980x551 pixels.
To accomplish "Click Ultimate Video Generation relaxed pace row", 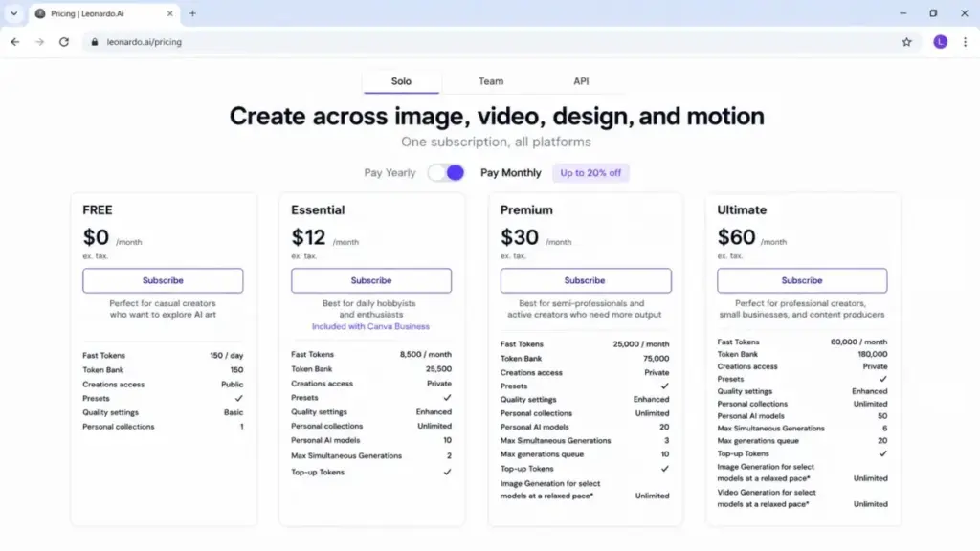I will pyautogui.click(x=802, y=497).
